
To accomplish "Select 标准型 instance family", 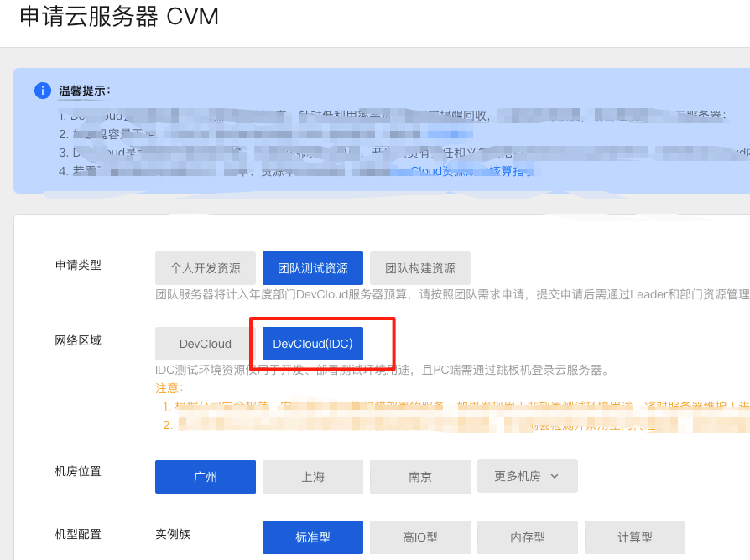I will click(313, 537).
